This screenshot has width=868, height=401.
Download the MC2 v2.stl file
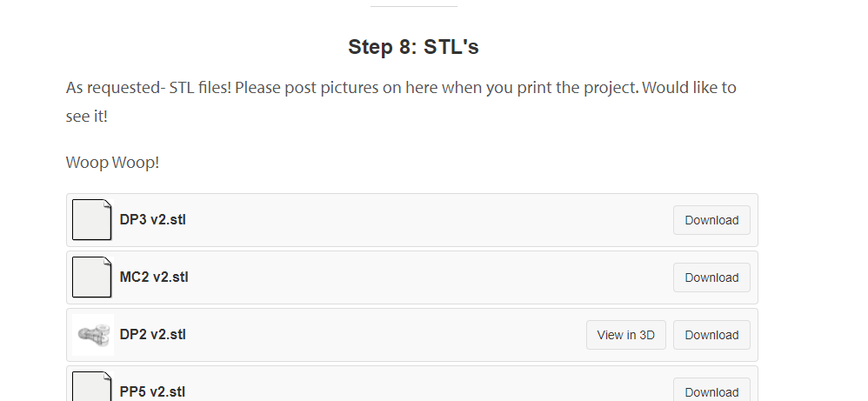711,277
